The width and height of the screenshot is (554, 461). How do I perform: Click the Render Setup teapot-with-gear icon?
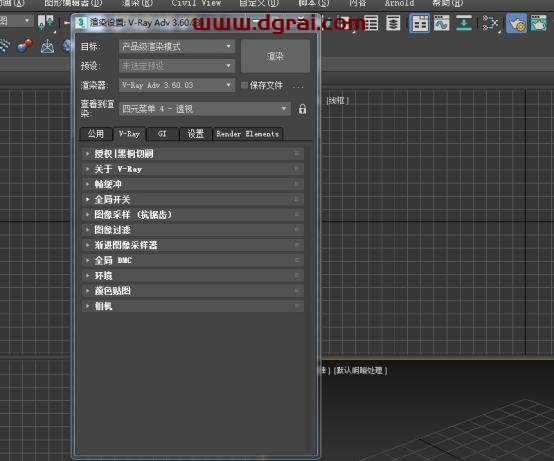[x=517, y=24]
